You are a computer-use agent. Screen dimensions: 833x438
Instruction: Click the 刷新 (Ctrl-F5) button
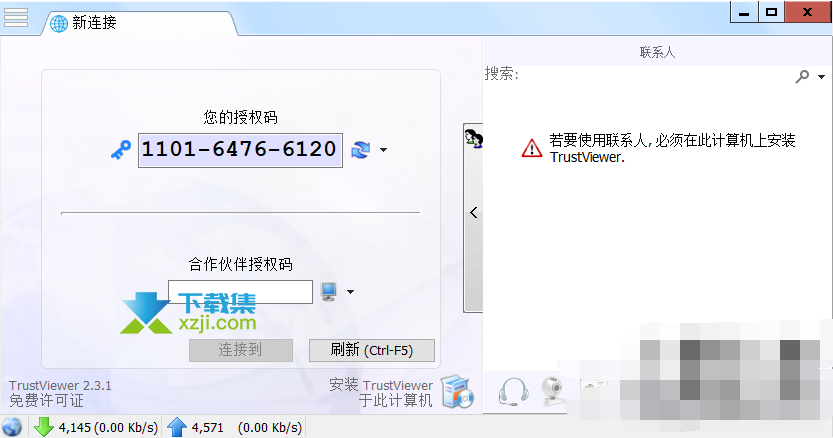tap(372, 350)
